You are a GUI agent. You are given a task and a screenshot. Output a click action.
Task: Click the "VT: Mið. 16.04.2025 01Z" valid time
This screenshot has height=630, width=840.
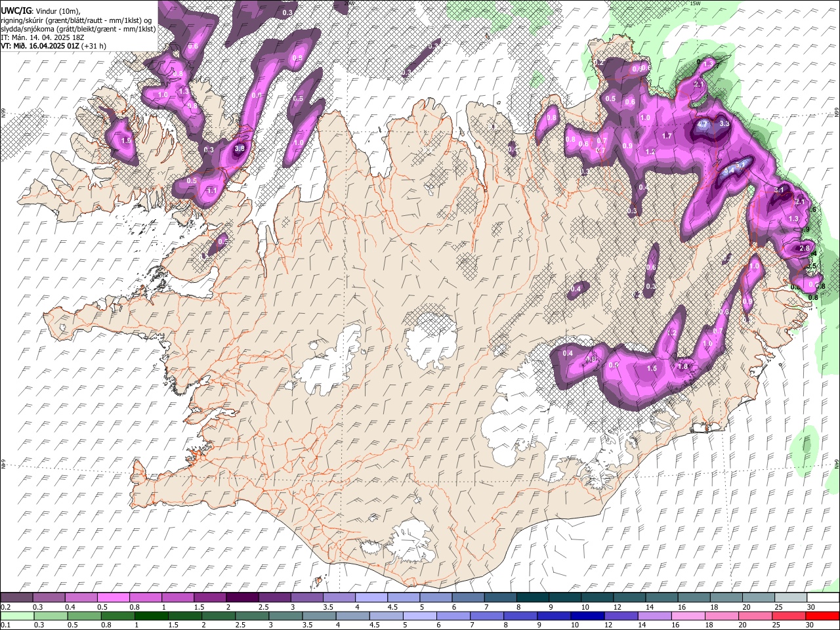(41, 46)
